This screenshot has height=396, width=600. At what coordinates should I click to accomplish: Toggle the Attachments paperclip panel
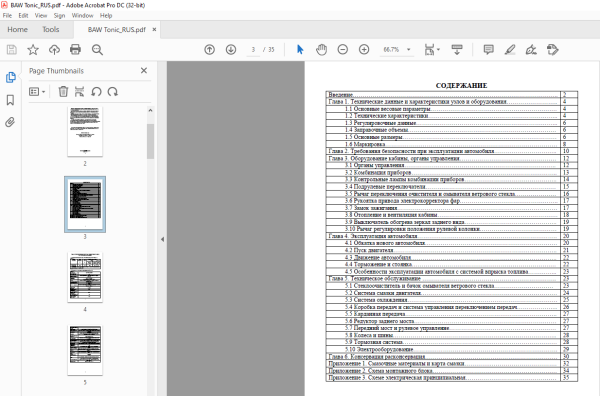(10, 122)
